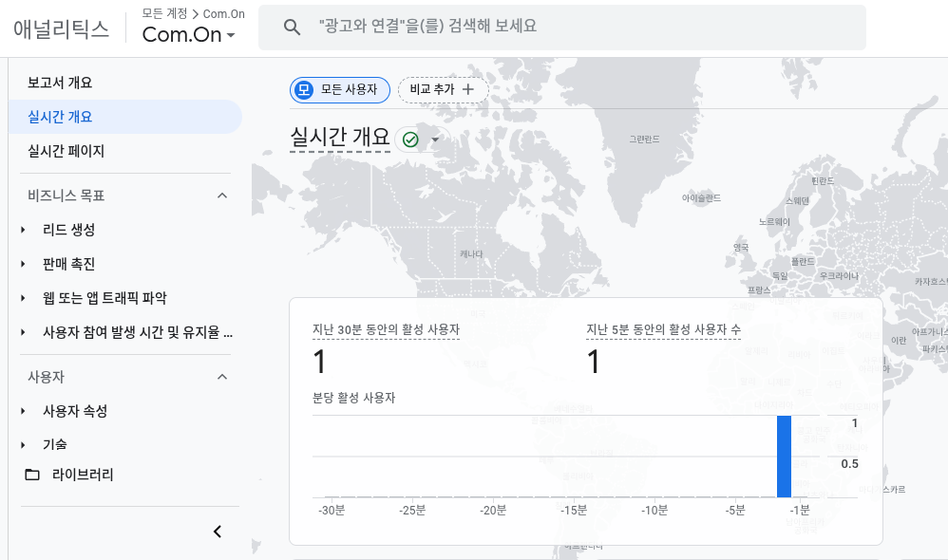The height and width of the screenshot is (560, 948).
Task: Expand the 판매 촉진 tree item
Action: 23,264
